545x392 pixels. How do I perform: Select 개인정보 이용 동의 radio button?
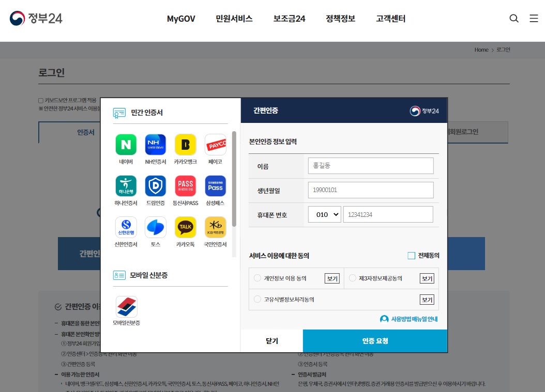click(x=257, y=278)
